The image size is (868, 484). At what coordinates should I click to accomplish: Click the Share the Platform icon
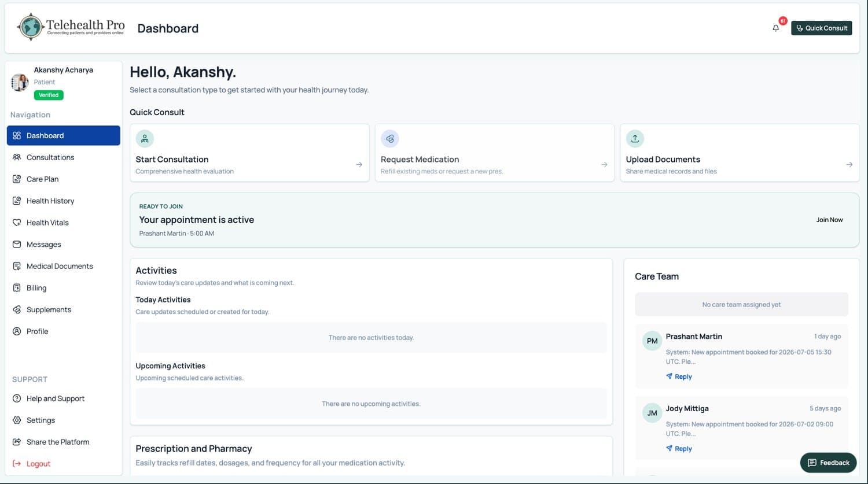tap(17, 442)
